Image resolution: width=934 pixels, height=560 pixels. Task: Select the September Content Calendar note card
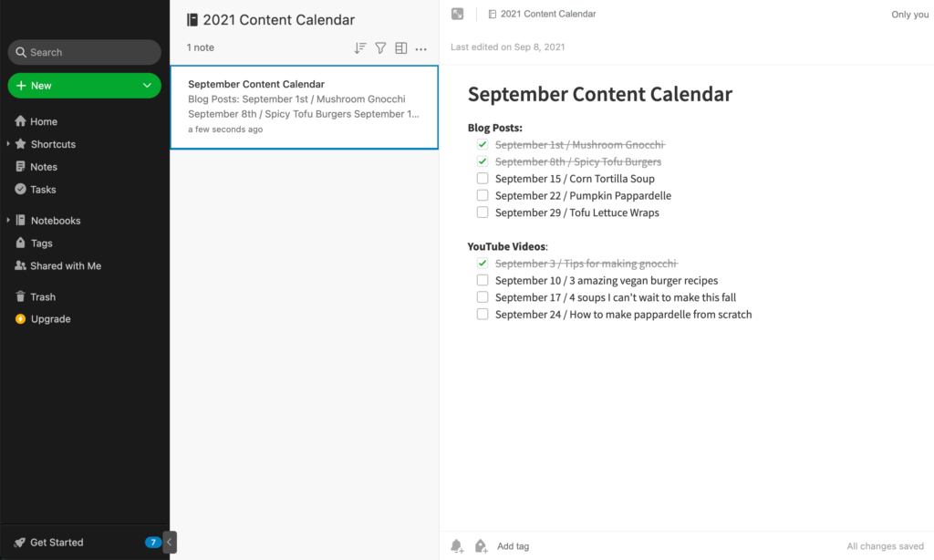[304, 107]
